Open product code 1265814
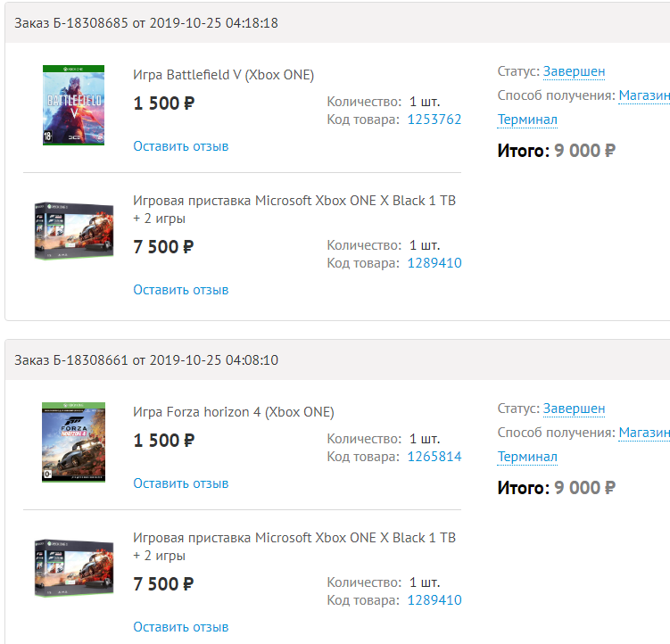Viewport: 670px width, 644px height. pyautogui.click(x=434, y=457)
